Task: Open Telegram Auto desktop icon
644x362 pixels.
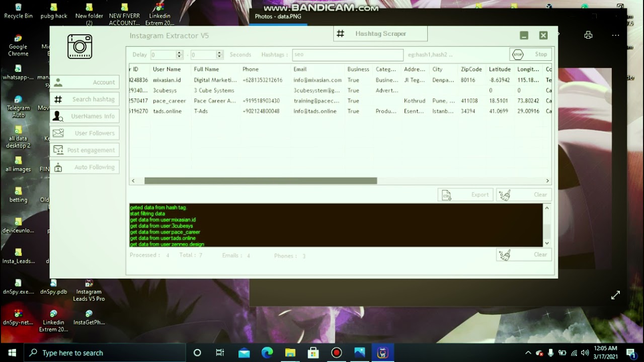Action: tap(18, 107)
